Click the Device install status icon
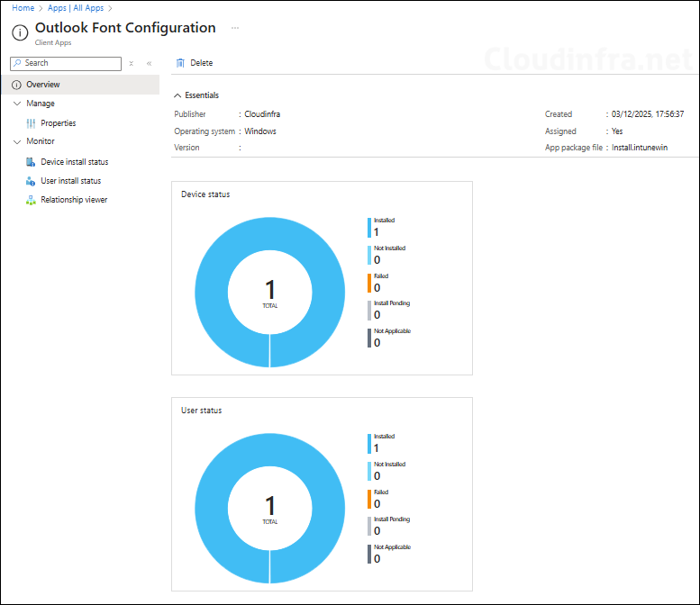The height and width of the screenshot is (605, 700). coord(31,162)
